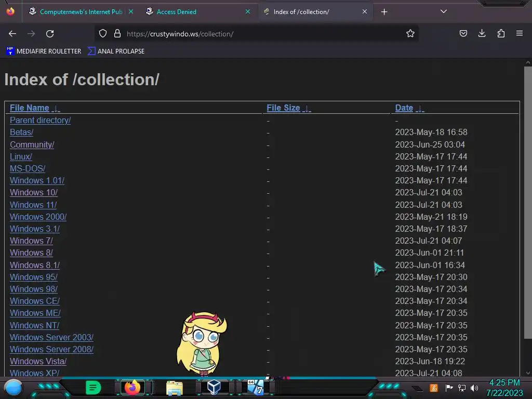
Task: Click the scrollbar down arrow
Action: 528,373
